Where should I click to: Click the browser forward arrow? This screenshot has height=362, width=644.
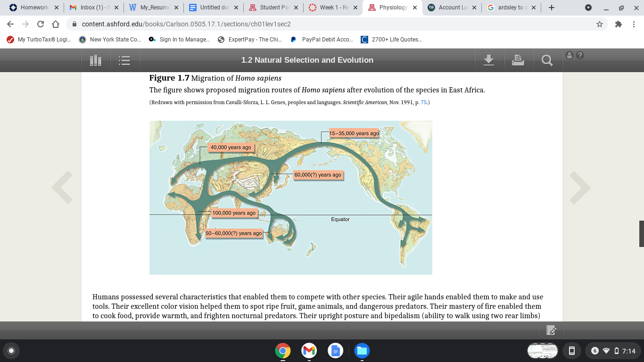click(25, 24)
